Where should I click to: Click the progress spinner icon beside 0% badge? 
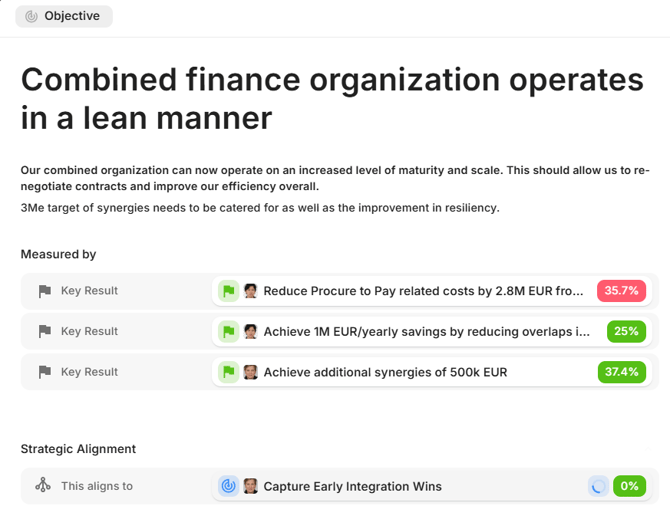(598, 487)
